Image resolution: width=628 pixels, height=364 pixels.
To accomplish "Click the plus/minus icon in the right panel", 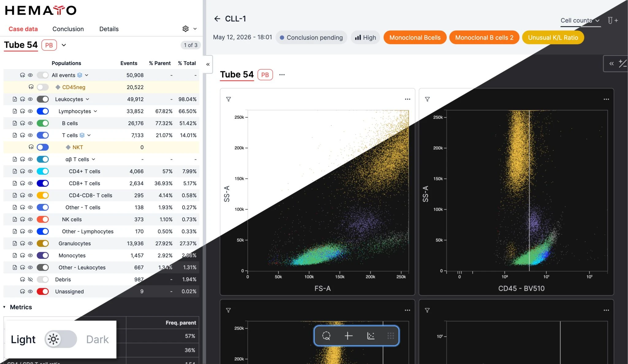I will coord(622,63).
